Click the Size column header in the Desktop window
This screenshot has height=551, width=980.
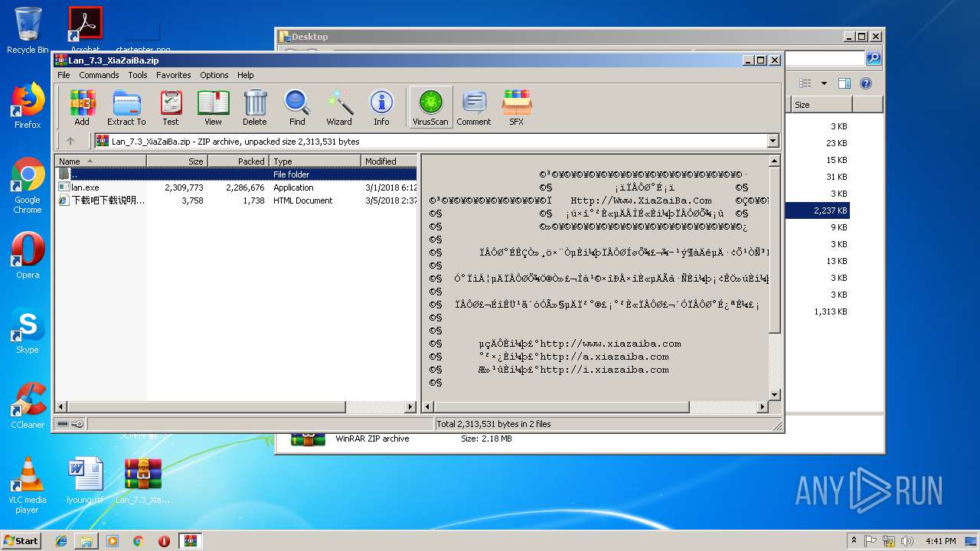pos(822,105)
